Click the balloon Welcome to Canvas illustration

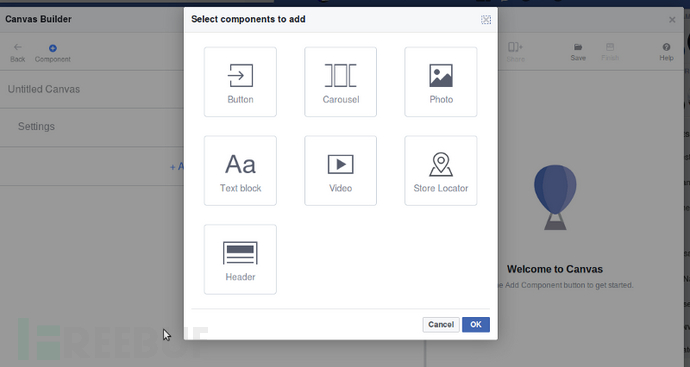(x=555, y=197)
